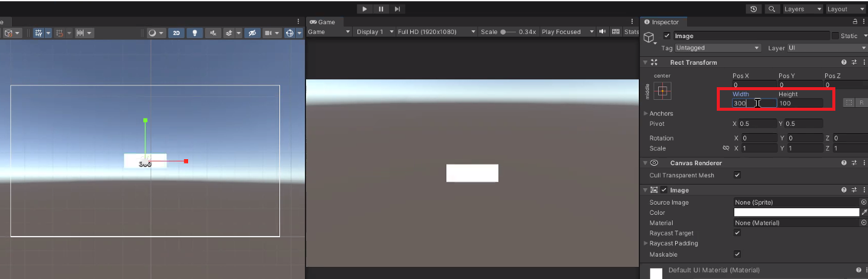Open the Layer UI dropdown

pyautogui.click(x=826, y=48)
